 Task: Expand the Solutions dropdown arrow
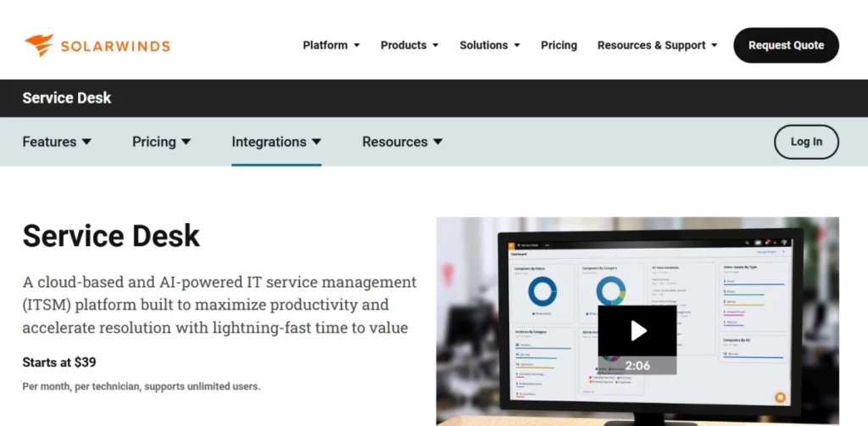click(517, 46)
